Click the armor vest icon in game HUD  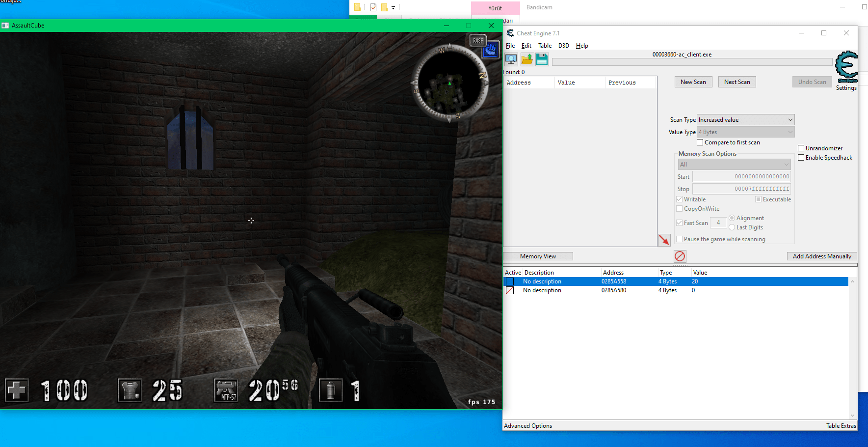[130, 391]
